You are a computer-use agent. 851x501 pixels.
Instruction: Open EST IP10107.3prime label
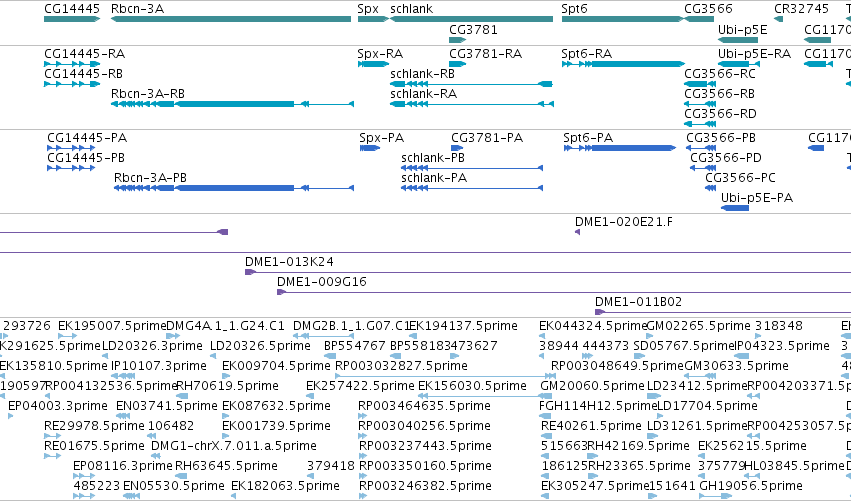[158, 366]
